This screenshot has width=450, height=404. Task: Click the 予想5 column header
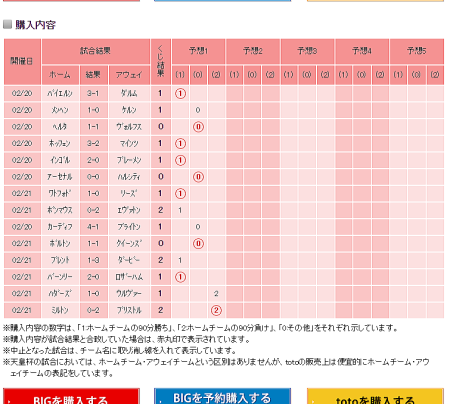click(x=417, y=51)
